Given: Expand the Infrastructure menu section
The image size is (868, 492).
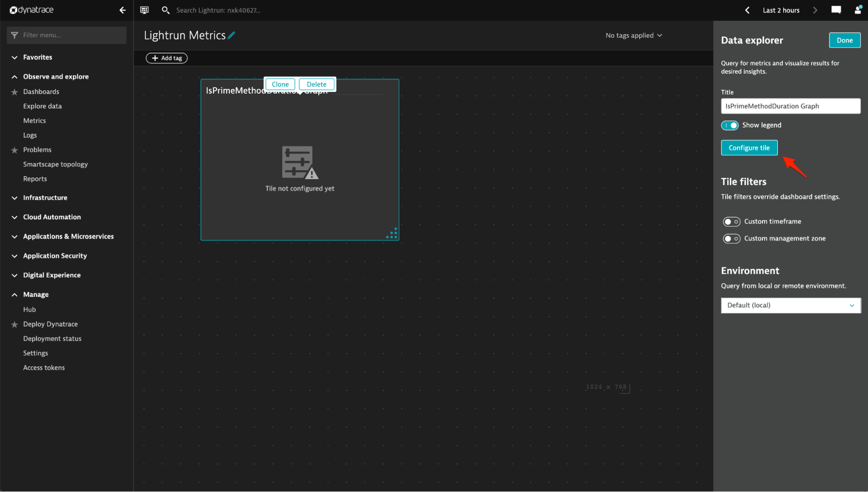Looking at the screenshot, I should pos(45,198).
